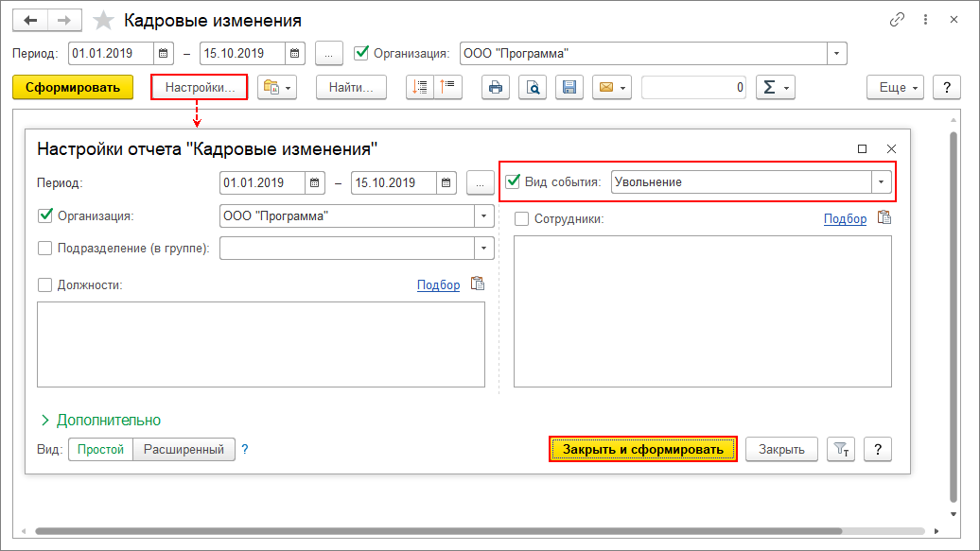The width and height of the screenshot is (980, 551).
Task: Click the print report icon
Action: (495, 88)
